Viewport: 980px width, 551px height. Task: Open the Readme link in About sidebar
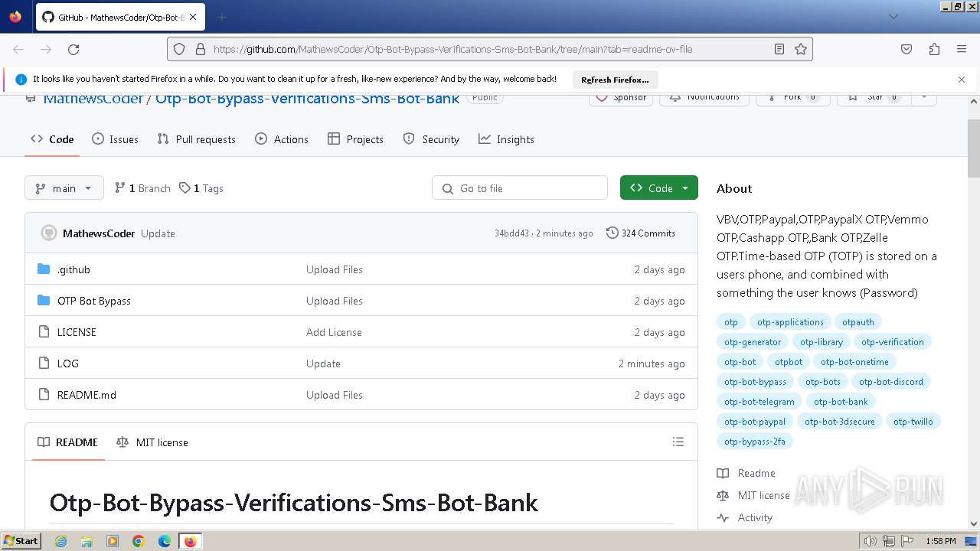click(x=746, y=473)
